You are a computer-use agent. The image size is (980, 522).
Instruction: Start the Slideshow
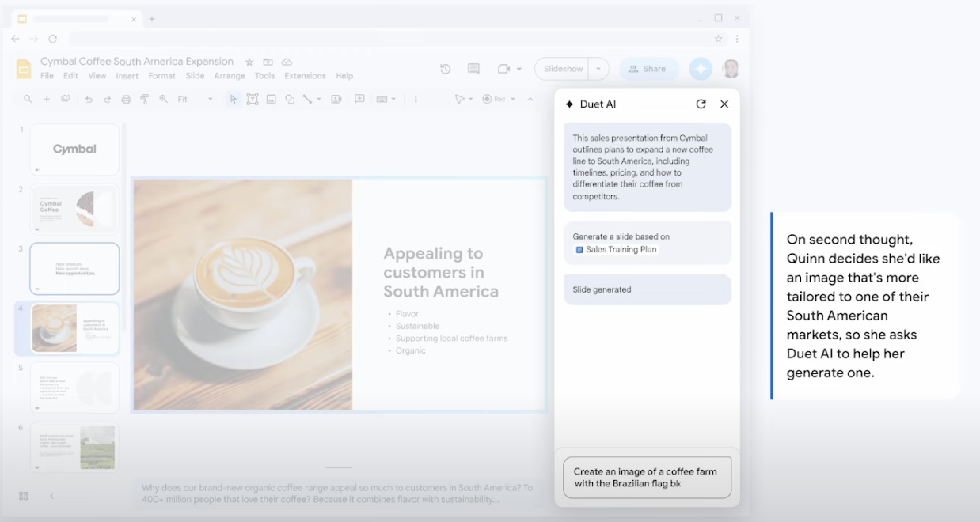[563, 69]
